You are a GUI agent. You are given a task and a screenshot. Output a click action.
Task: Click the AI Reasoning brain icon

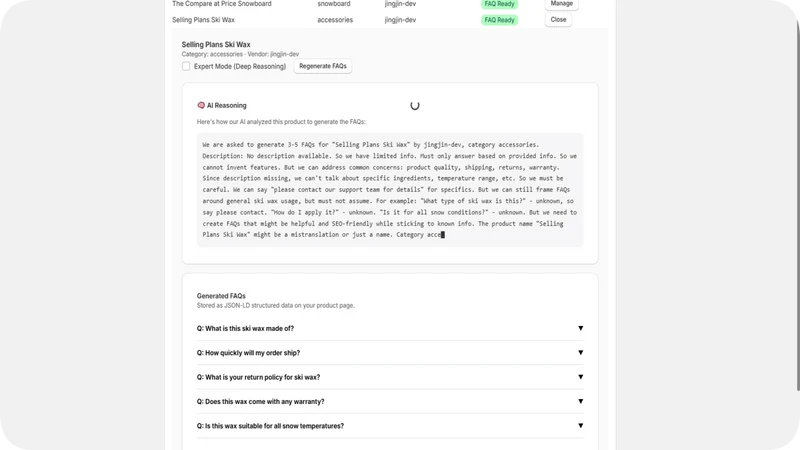point(201,106)
